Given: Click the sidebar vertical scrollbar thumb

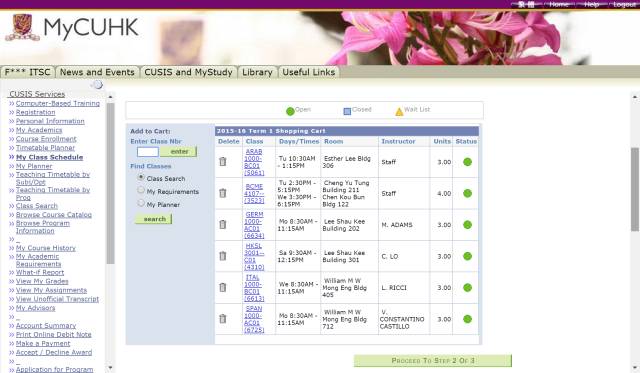Looking at the screenshot, I should pyautogui.click(x=110, y=183).
